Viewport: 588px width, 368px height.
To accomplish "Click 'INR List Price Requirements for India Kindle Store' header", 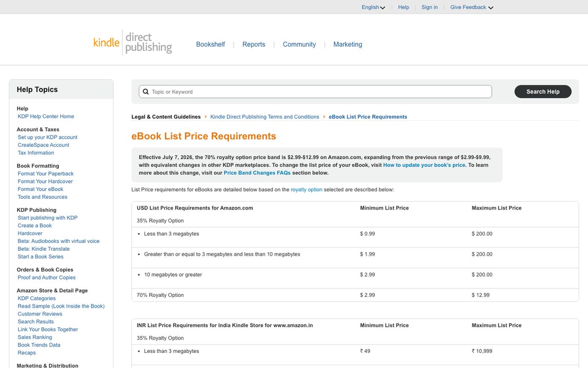I will (225, 325).
